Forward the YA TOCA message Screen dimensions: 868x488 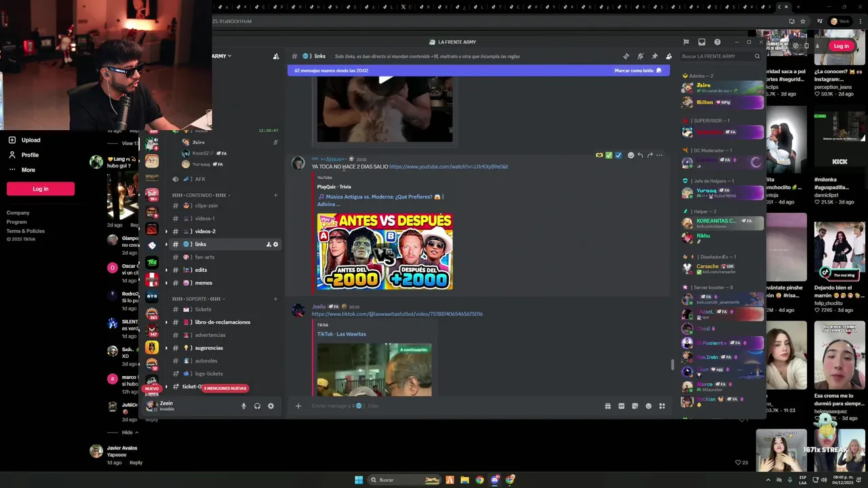pyautogui.click(x=650, y=155)
